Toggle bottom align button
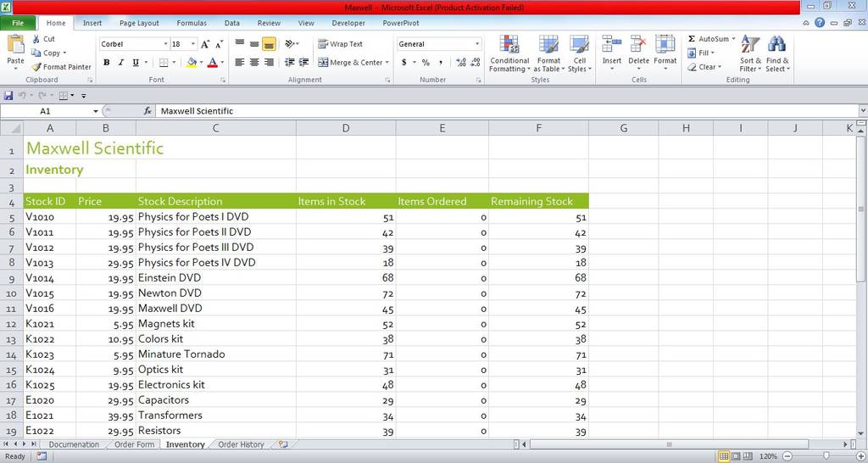This screenshot has width=868, height=463. click(269, 44)
